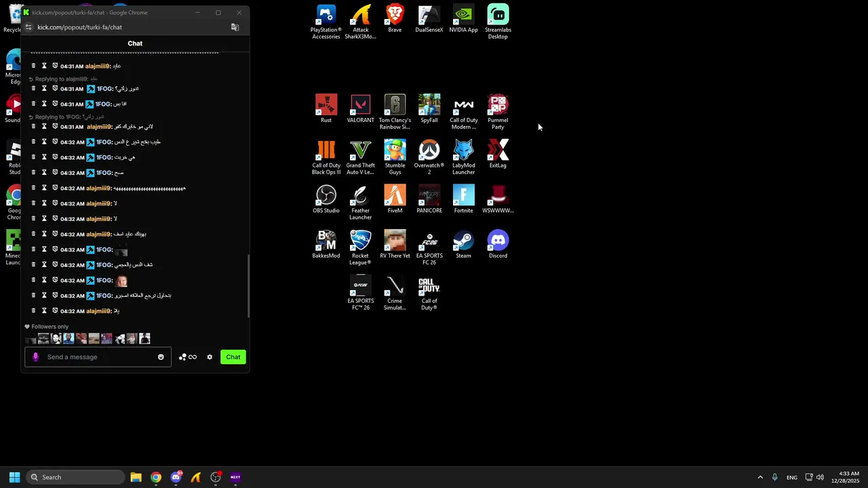The height and width of the screenshot is (488, 868).
Task: Delete the last alajmiii9 message with trash icon
Action: coord(33,311)
